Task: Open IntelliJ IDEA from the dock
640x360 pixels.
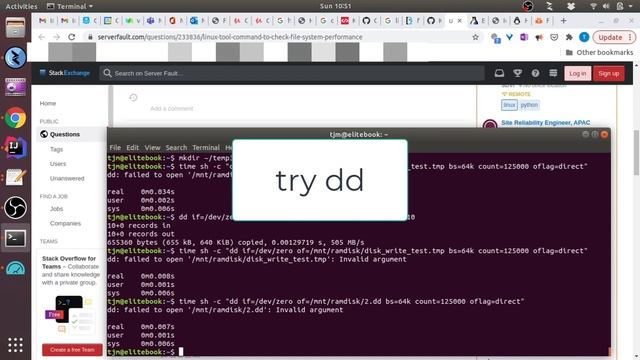Action: (15, 148)
